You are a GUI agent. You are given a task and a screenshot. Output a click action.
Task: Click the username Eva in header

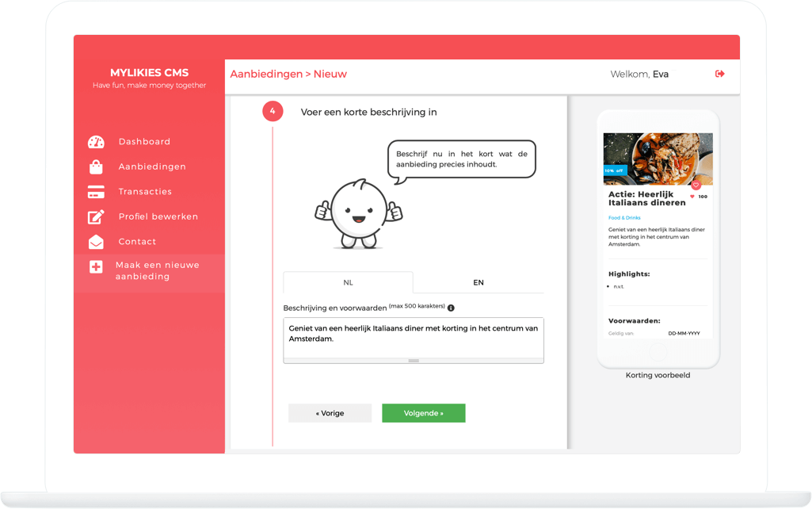click(x=660, y=74)
